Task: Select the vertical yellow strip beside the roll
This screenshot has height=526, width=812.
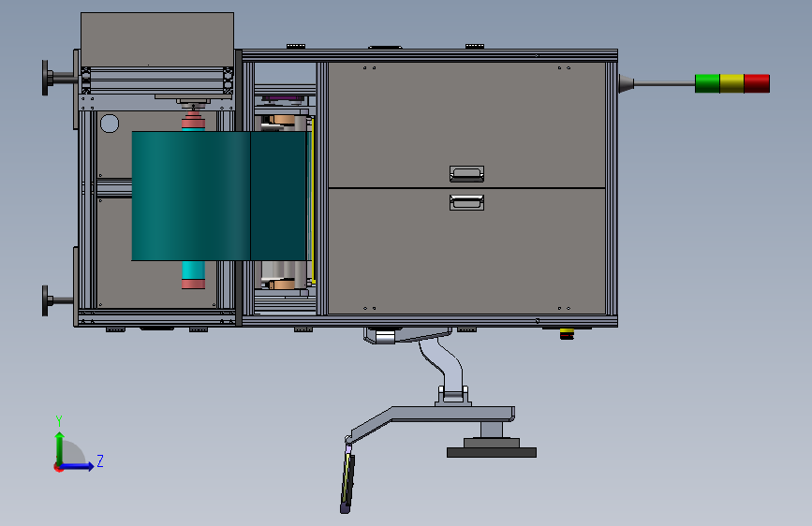Action: [x=313, y=199]
